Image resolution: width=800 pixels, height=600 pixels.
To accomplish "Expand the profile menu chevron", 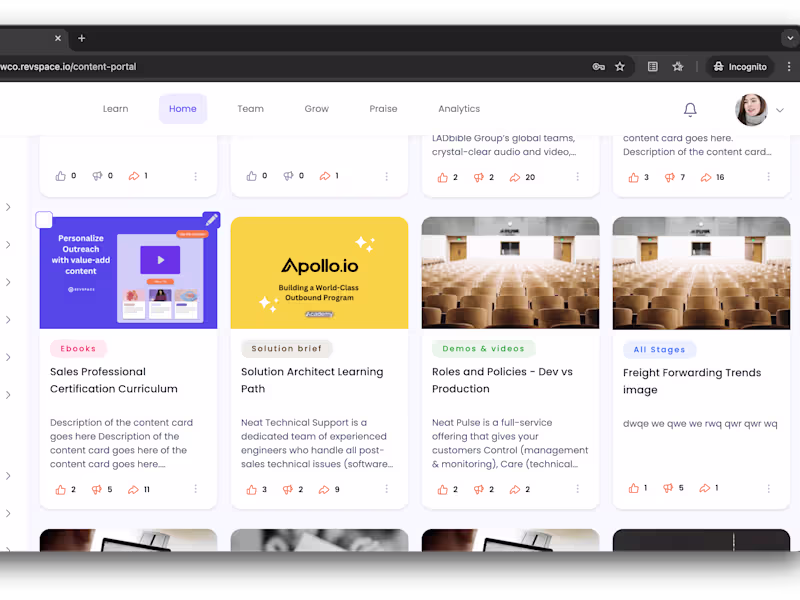I will click(780, 110).
